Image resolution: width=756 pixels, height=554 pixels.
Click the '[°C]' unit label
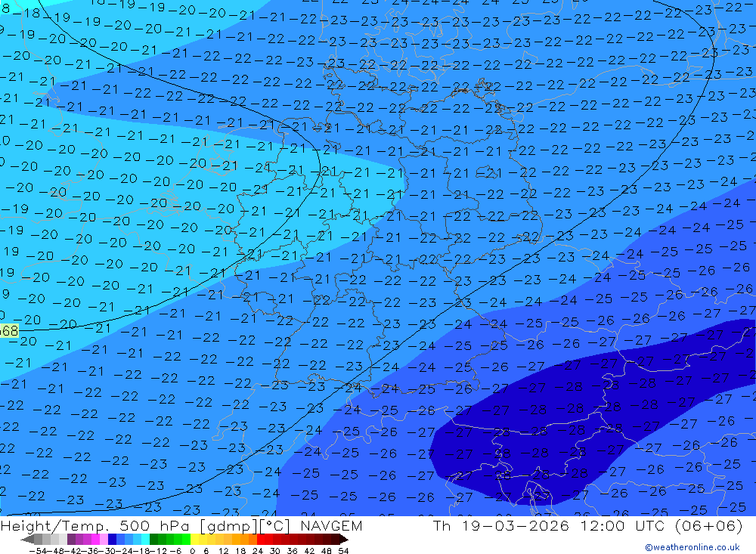coord(275,526)
